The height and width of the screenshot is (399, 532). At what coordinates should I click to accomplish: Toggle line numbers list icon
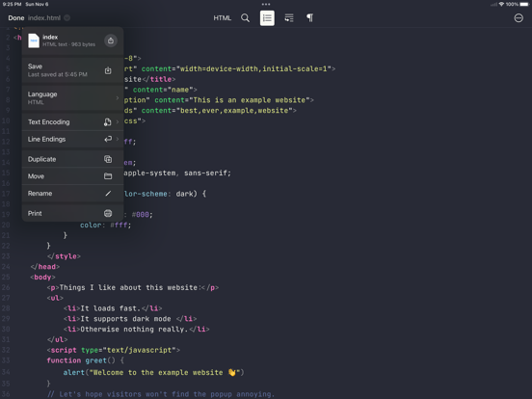pos(267,18)
